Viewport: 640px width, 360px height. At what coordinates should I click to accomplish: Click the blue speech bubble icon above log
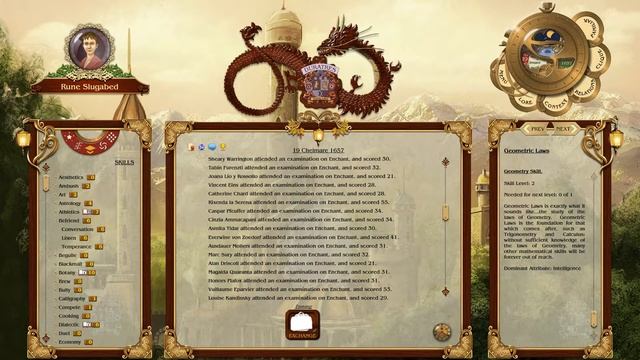coord(212,147)
